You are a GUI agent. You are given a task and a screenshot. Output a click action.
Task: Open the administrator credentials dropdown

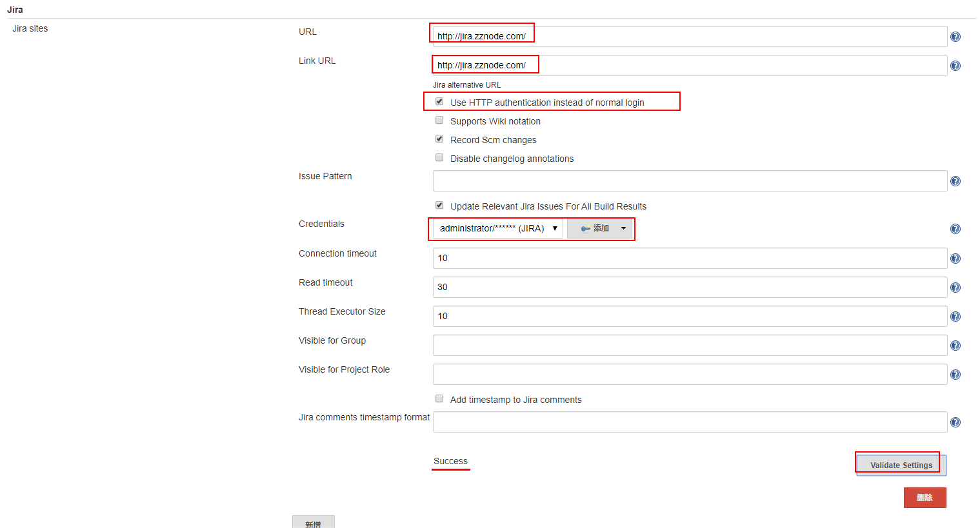point(497,228)
